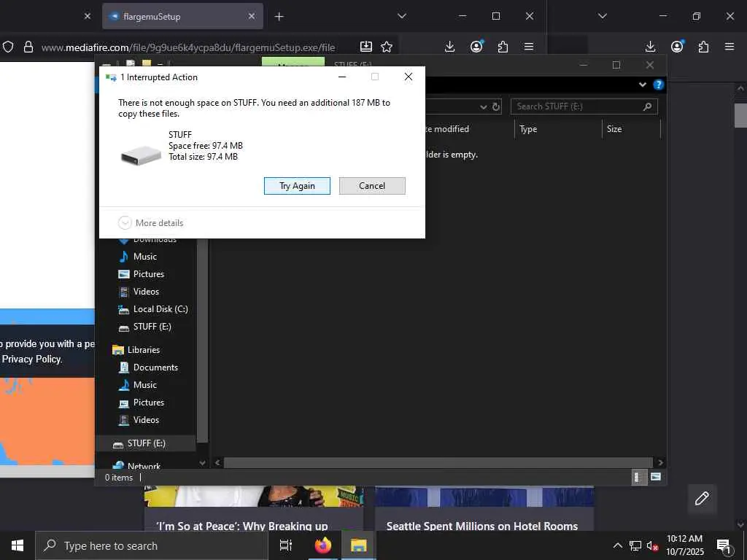Click the pencil customize icon on new tab page
Image resolution: width=747 pixels, height=560 pixels.
(702, 499)
